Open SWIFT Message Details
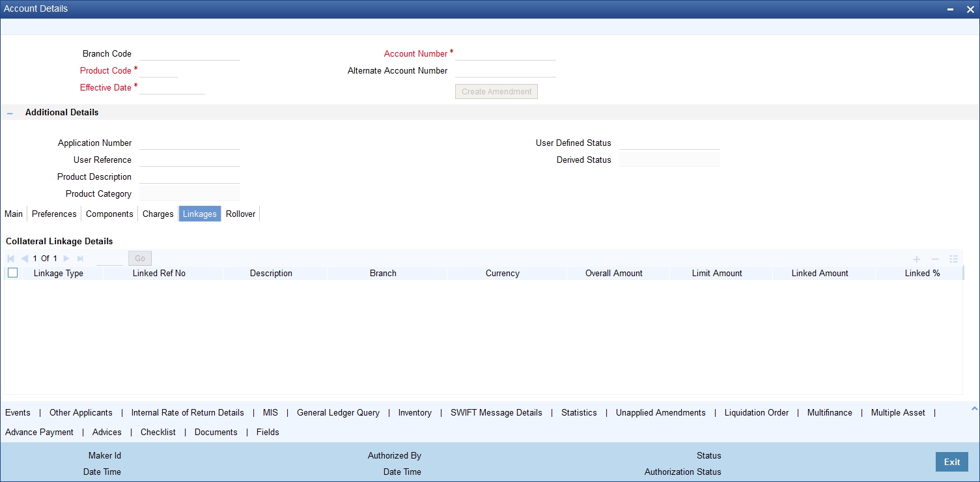980x482 pixels. click(496, 412)
